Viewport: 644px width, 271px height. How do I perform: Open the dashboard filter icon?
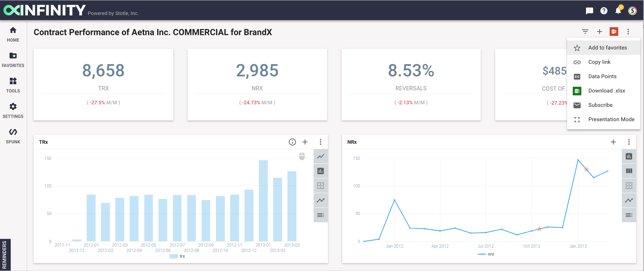click(585, 32)
